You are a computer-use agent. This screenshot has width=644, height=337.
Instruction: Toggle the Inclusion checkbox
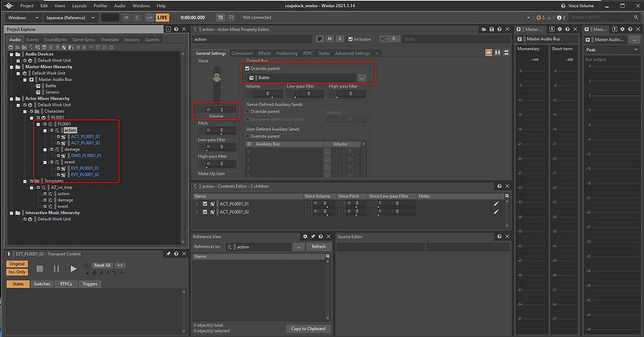click(350, 39)
